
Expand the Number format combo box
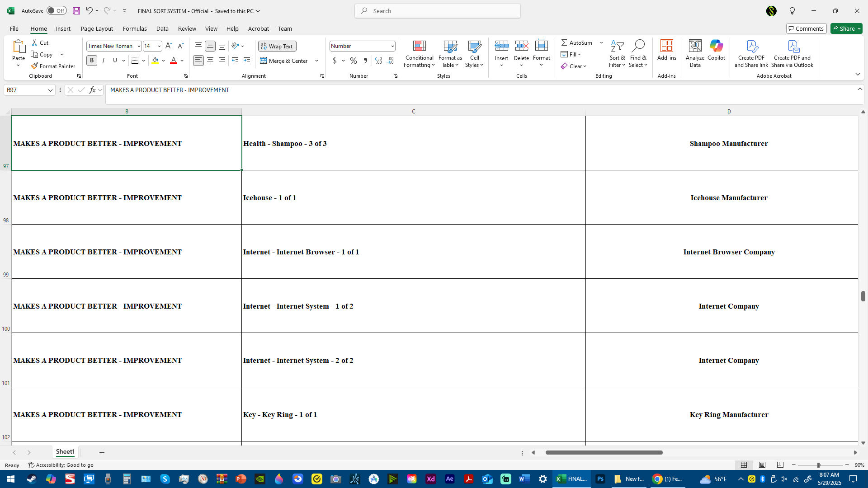392,46
